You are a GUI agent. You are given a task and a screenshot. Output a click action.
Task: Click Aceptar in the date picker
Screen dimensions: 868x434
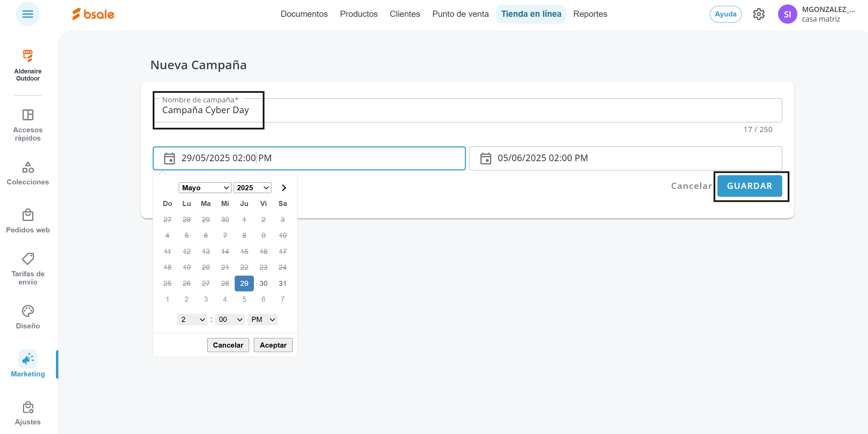(x=273, y=345)
